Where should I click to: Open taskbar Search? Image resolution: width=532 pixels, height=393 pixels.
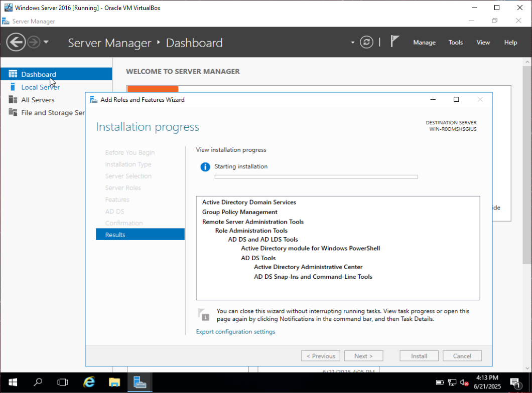tap(38, 382)
